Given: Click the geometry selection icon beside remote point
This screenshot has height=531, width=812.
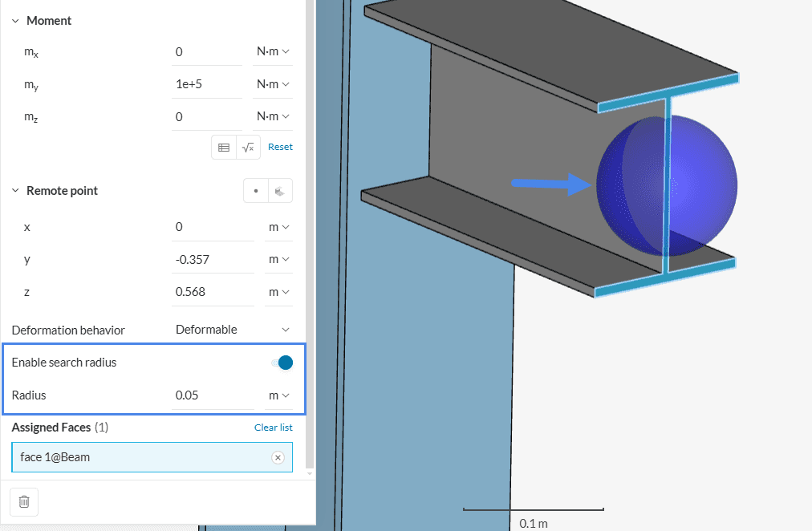Looking at the screenshot, I should 280,191.
